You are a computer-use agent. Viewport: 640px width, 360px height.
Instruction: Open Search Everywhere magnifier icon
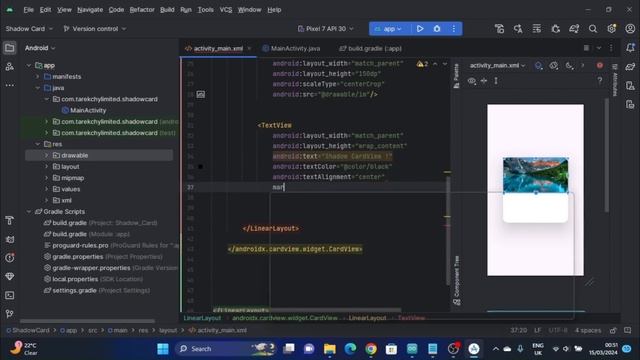point(593,29)
